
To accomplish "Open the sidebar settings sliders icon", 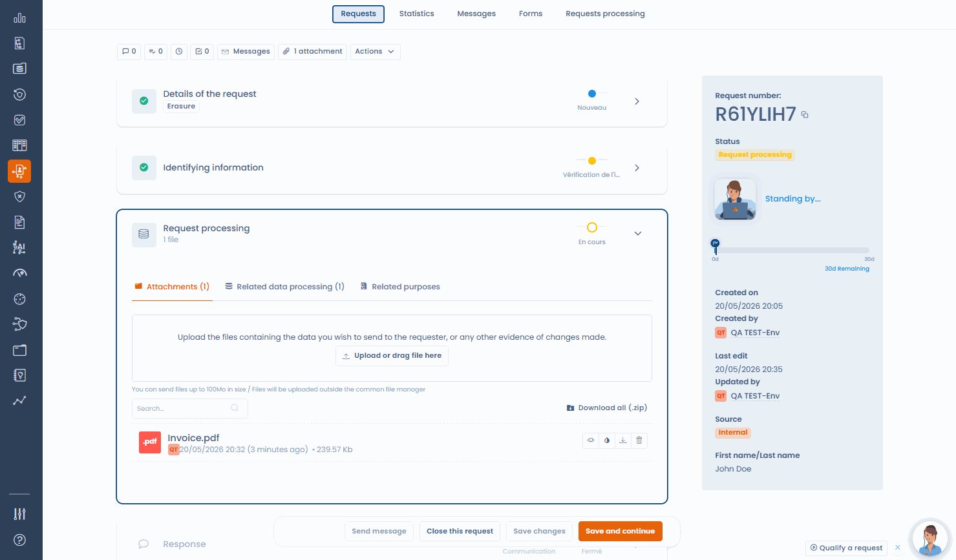I will pos(20,514).
